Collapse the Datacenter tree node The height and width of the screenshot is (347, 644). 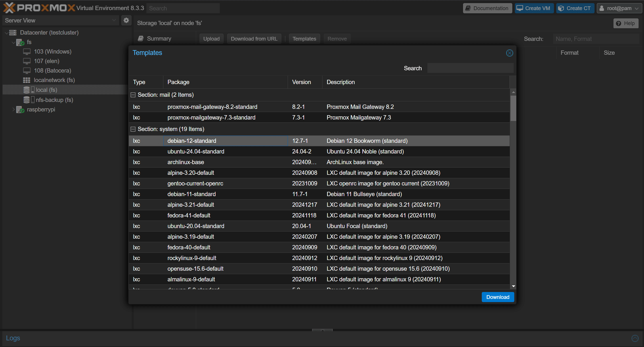click(x=6, y=33)
